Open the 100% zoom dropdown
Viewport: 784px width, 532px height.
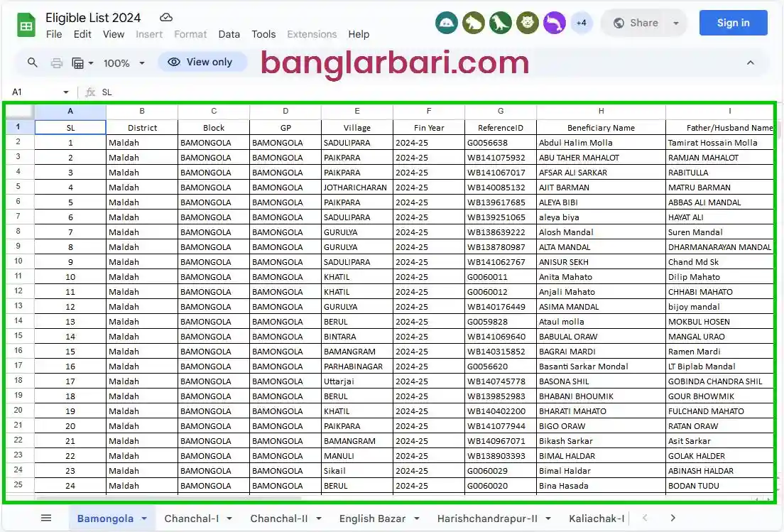[x=123, y=63]
